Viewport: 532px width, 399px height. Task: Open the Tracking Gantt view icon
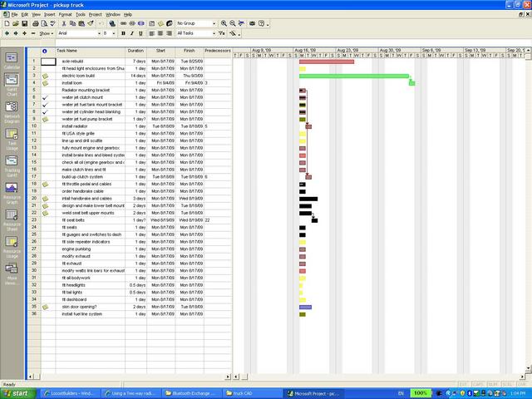pyautogui.click(x=12, y=160)
